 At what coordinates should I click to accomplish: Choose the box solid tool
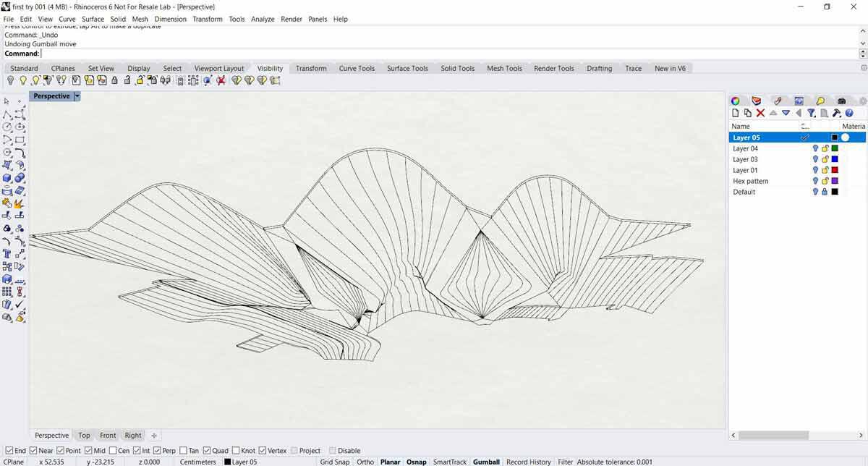7,178
